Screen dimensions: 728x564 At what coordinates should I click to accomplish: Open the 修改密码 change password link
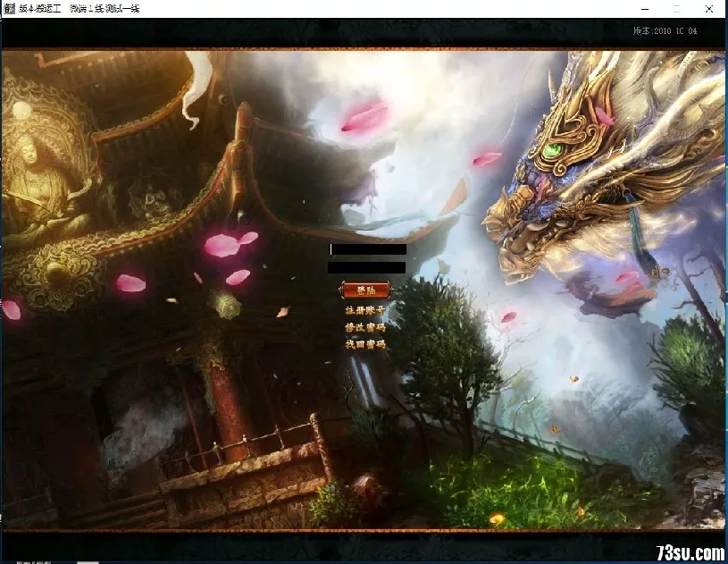coord(365,327)
